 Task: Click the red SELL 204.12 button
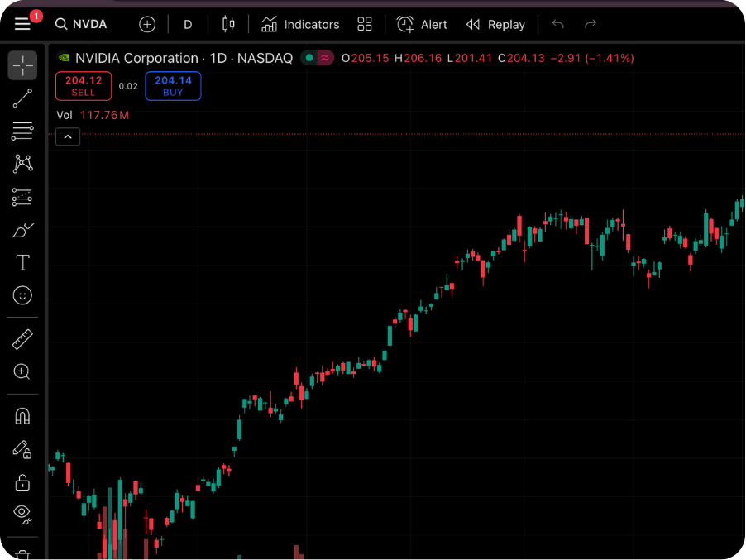(x=84, y=86)
